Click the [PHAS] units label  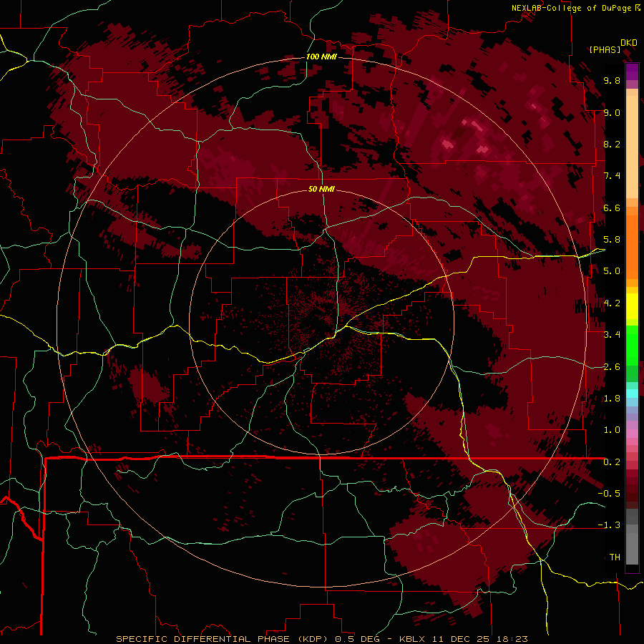click(605, 49)
